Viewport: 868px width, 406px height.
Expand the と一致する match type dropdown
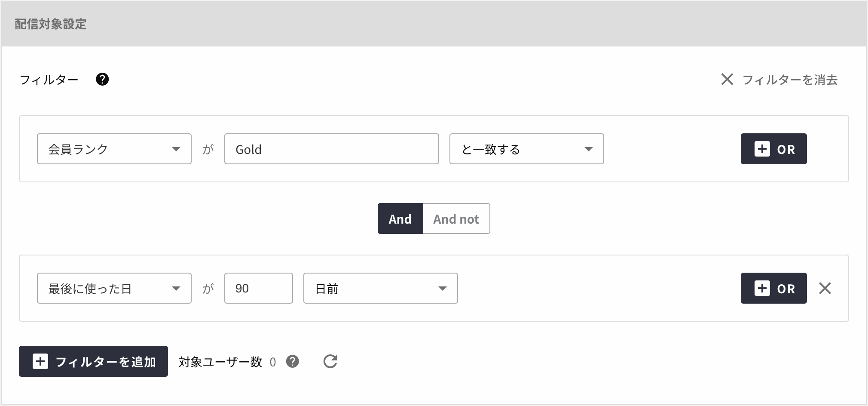(x=526, y=149)
